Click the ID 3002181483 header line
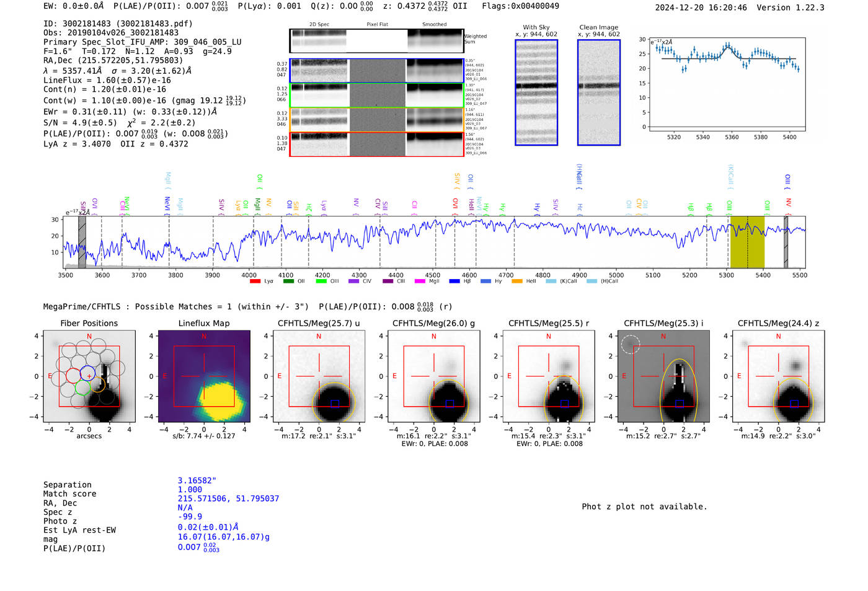The height and width of the screenshot is (591, 868). (x=118, y=24)
